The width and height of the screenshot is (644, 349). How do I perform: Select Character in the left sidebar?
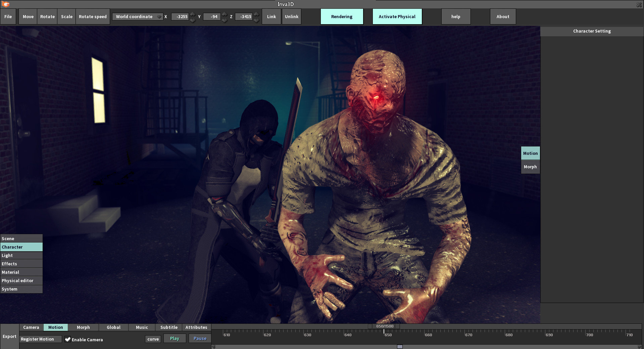tap(21, 247)
